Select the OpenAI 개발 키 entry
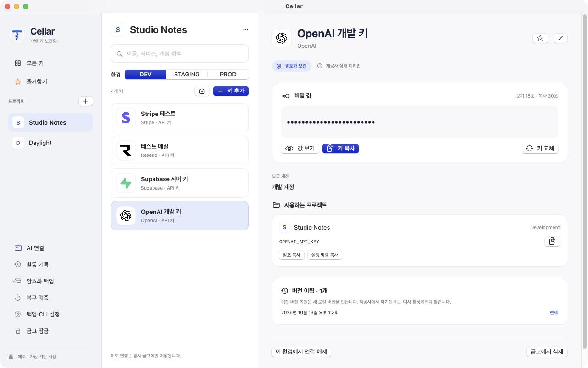This screenshot has height=368, width=588. tap(180, 216)
